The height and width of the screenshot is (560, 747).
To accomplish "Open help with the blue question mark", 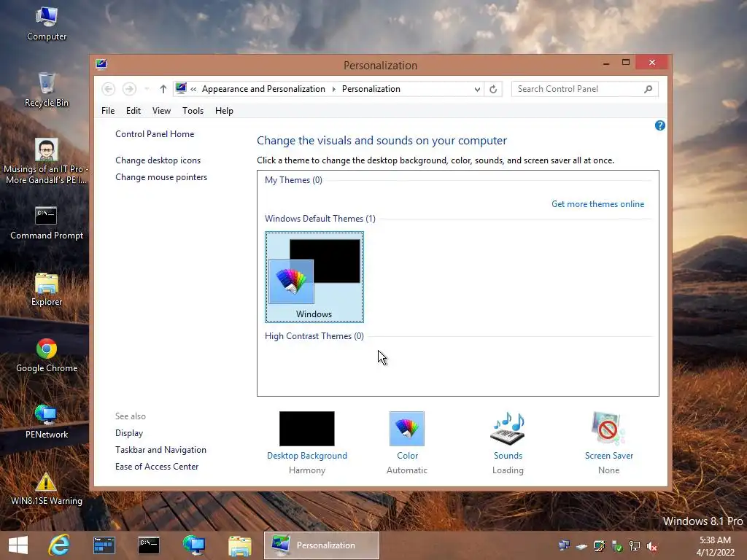I will click(659, 125).
